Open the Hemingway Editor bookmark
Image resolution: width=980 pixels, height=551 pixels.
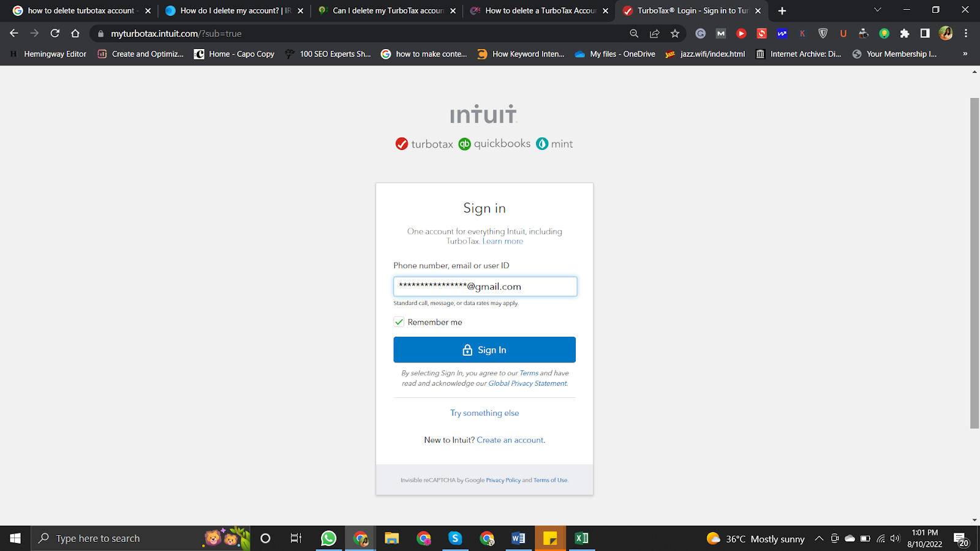click(x=49, y=54)
